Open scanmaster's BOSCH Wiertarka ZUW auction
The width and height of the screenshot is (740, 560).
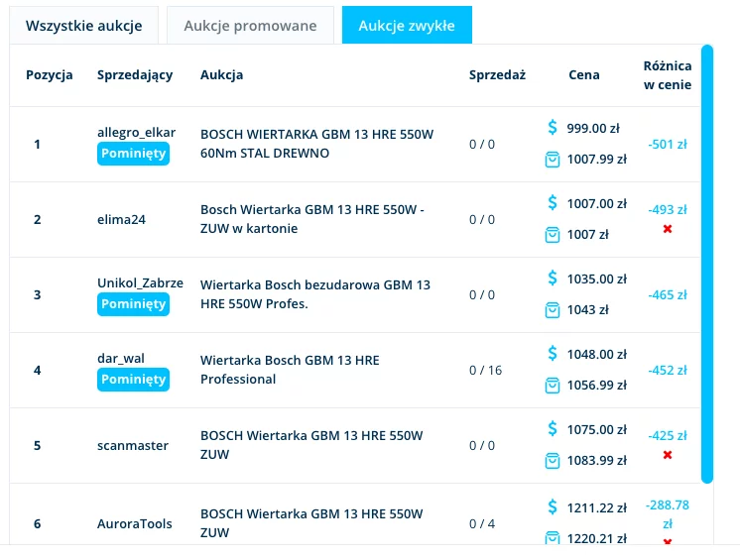click(311, 445)
